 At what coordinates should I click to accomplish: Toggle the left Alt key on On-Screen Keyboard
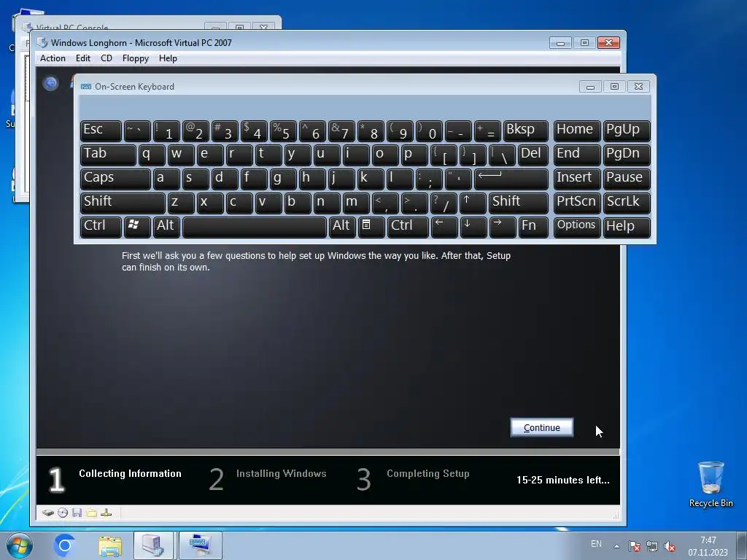coord(167,227)
